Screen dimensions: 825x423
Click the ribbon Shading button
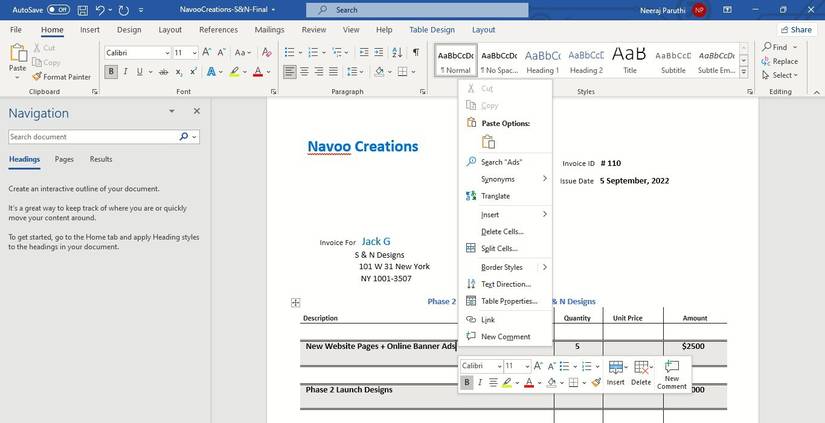pos(379,72)
